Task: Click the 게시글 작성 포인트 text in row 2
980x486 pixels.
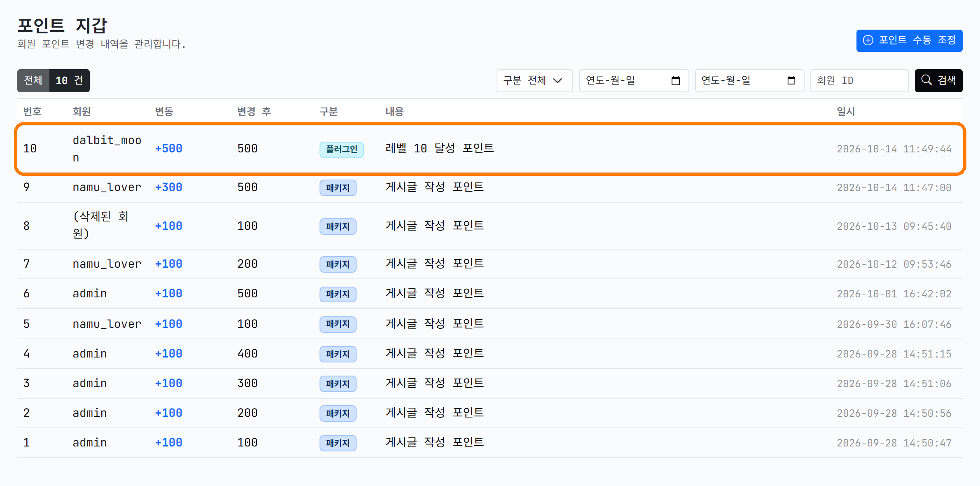Action: (434, 413)
